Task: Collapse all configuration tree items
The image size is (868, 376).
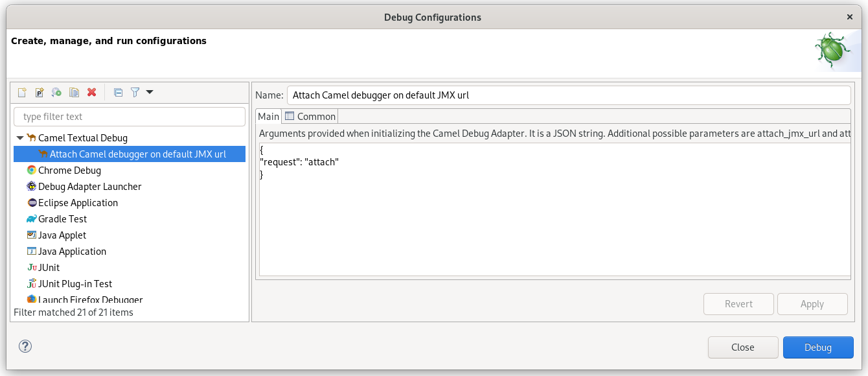Action: tap(118, 92)
